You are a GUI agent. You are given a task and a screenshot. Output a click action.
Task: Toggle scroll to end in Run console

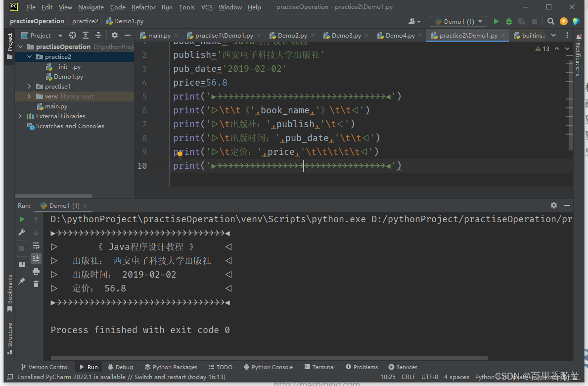click(x=36, y=258)
